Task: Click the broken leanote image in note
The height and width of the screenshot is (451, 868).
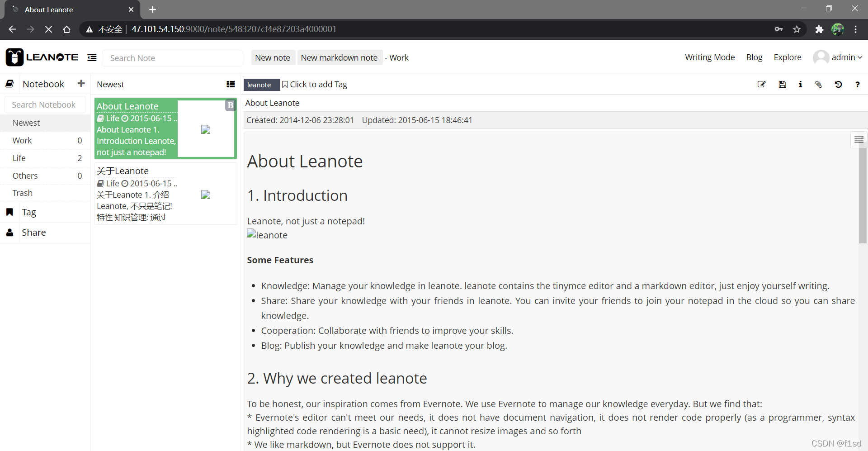Action: [267, 235]
